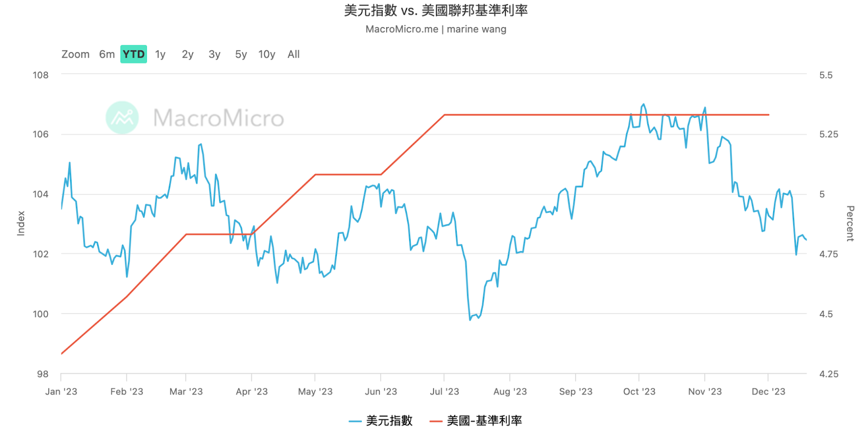Select the 6m zoom range

107,54
